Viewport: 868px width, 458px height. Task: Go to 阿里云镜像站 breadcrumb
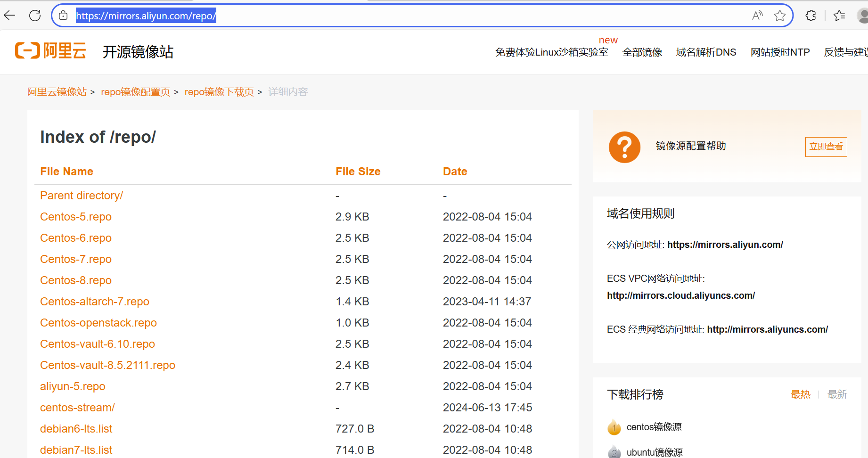tap(57, 92)
